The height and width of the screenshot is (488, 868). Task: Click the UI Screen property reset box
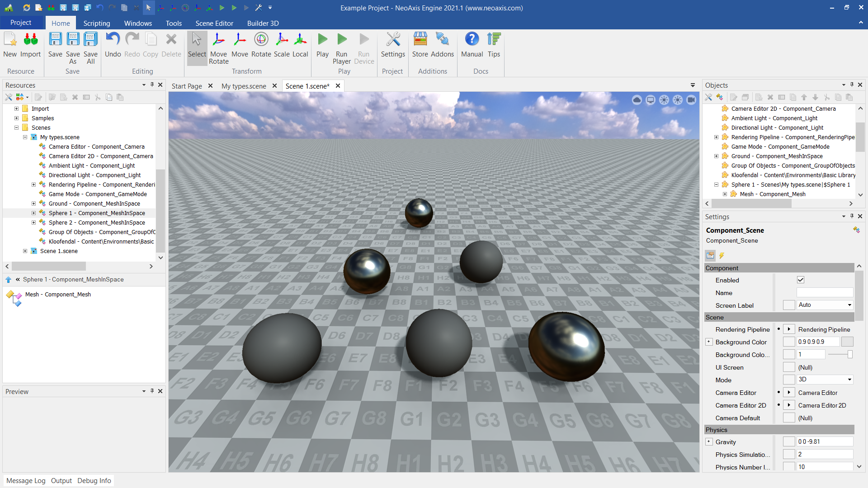coord(788,367)
